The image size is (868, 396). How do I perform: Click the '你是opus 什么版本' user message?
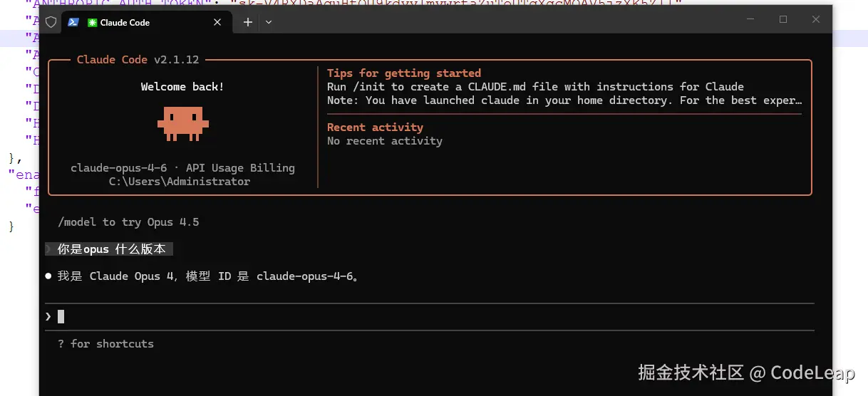[x=111, y=249]
